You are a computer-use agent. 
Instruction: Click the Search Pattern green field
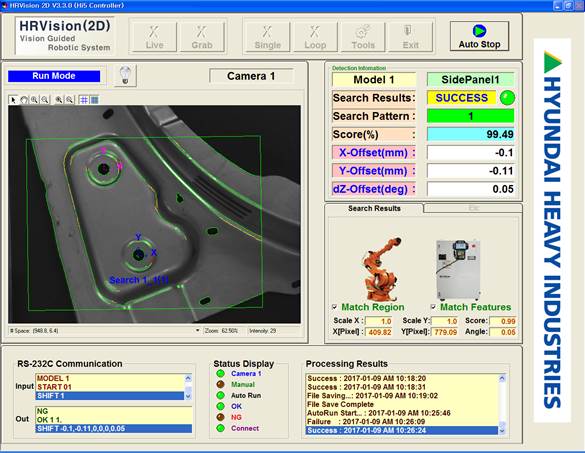point(470,116)
